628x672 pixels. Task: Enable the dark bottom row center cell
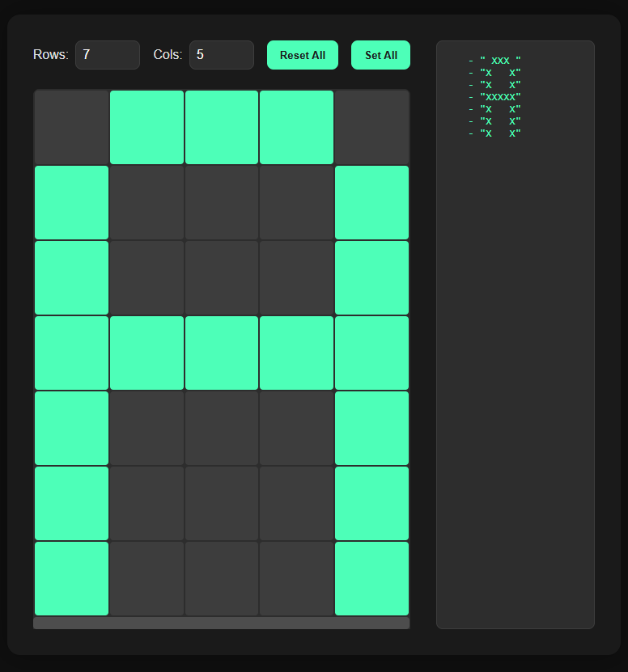click(222, 578)
